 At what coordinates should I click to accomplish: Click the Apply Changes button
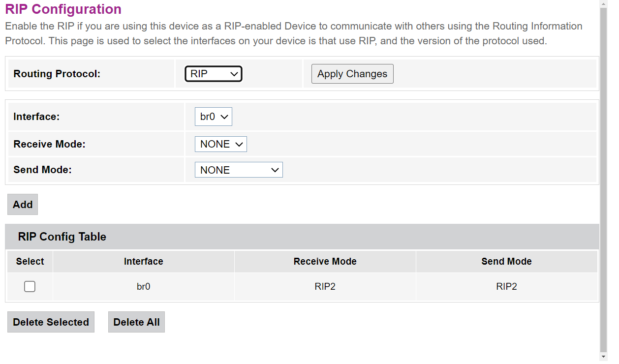click(x=352, y=74)
